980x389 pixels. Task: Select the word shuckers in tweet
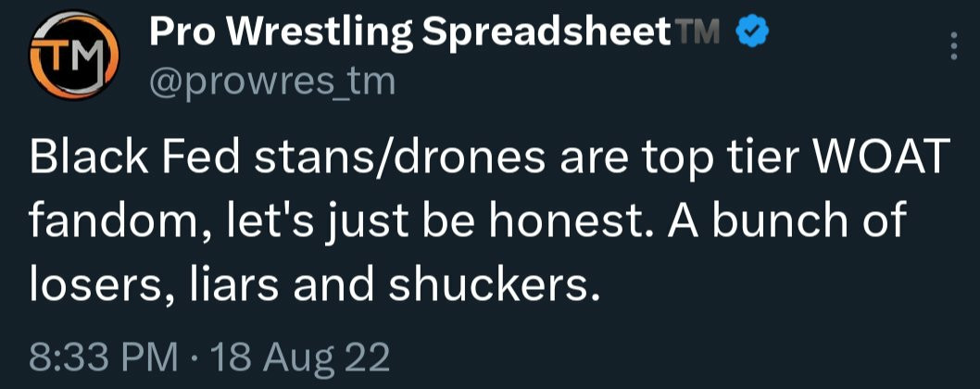click(489, 284)
